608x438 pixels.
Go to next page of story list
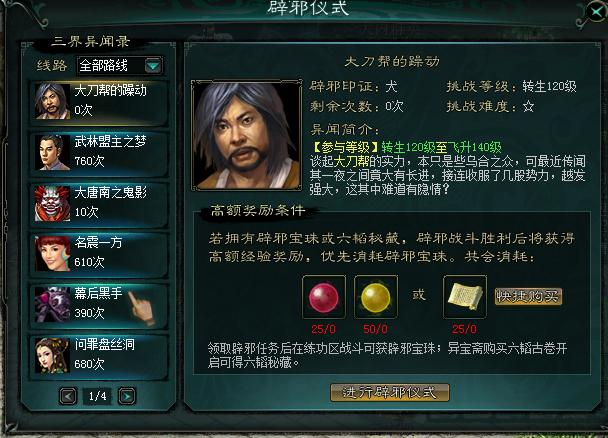[127, 396]
